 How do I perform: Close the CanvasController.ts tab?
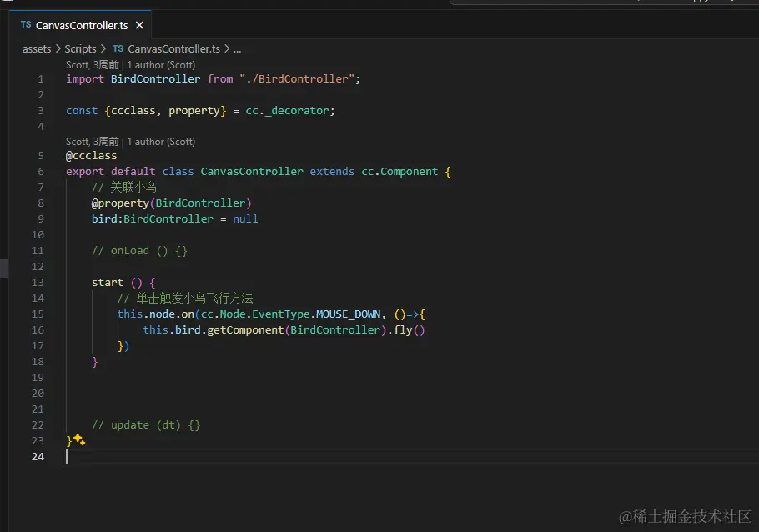[x=139, y=25]
